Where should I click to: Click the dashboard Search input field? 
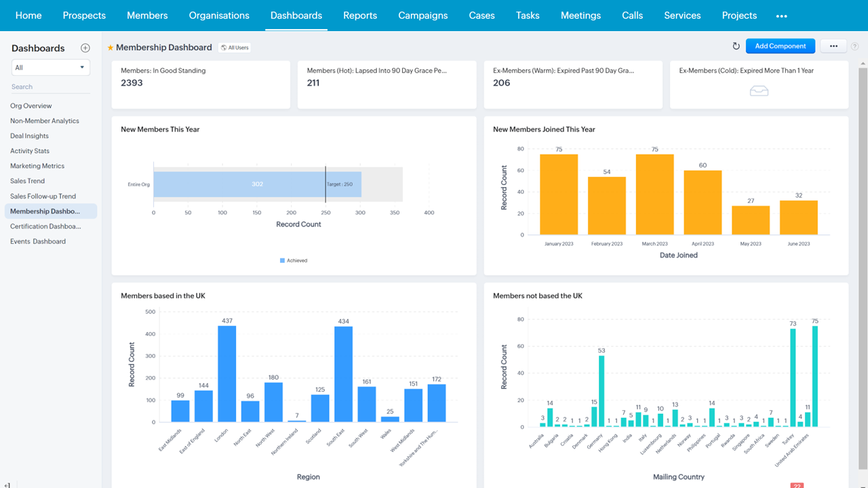pos(51,87)
